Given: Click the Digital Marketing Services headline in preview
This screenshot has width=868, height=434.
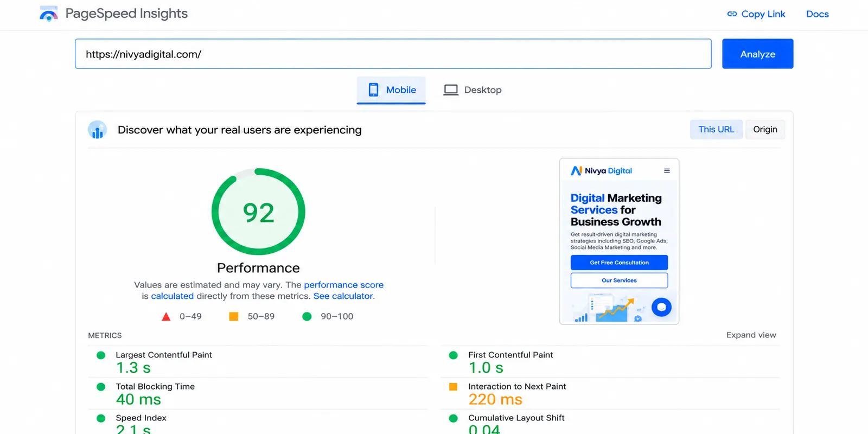Looking at the screenshot, I should pyautogui.click(x=616, y=210).
